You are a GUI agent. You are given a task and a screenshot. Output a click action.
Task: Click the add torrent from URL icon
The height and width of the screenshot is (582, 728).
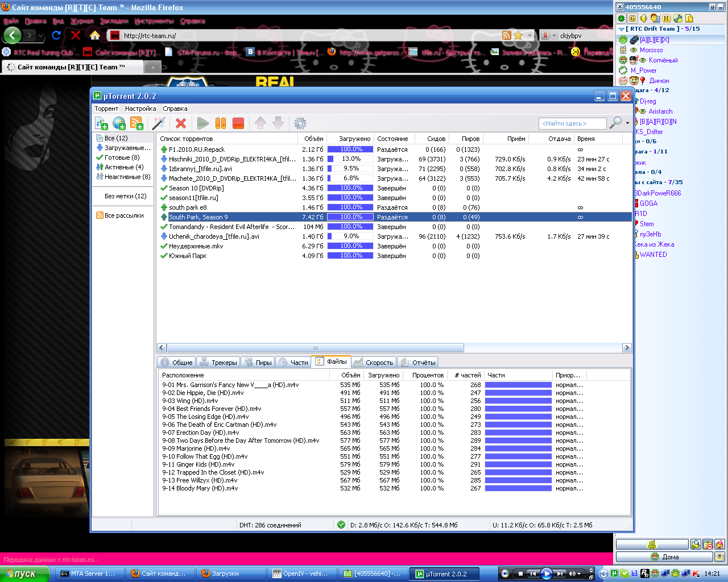click(x=119, y=123)
